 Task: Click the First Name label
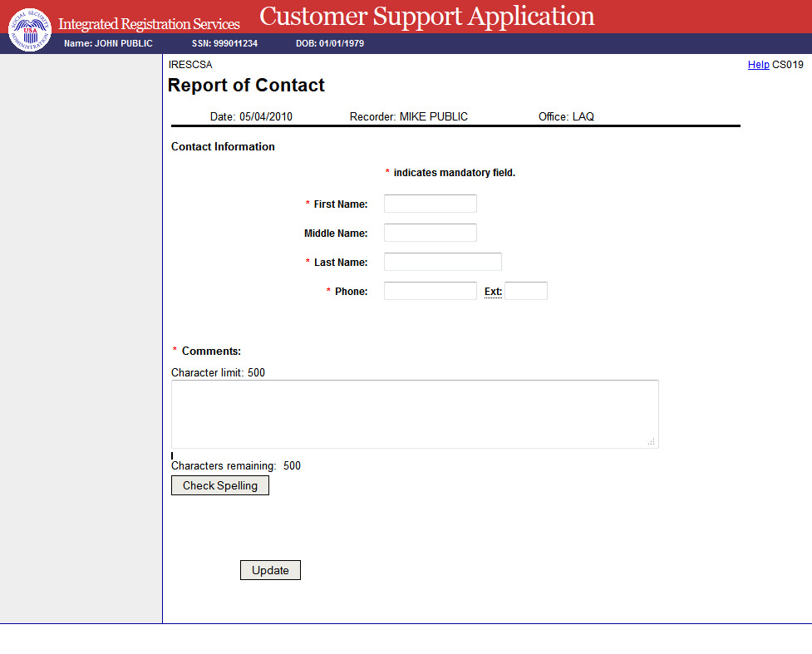[x=340, y=204]
